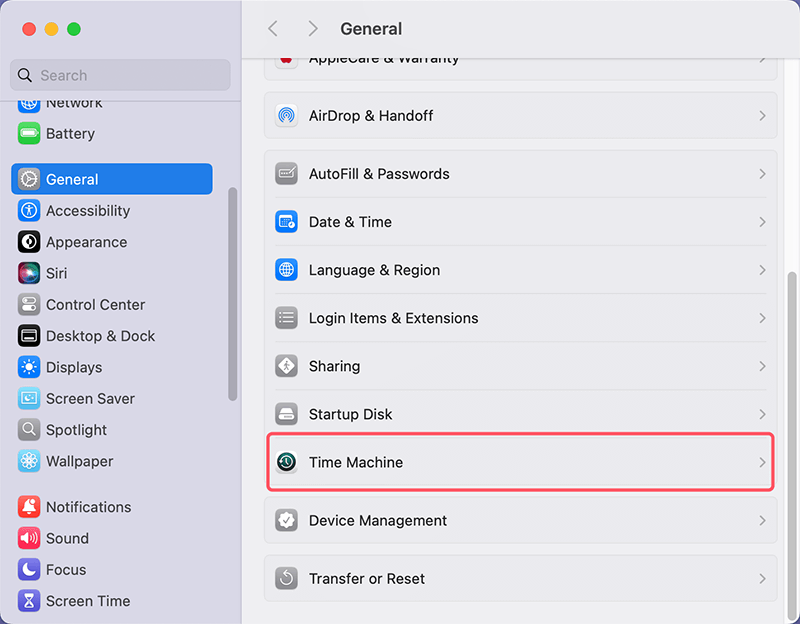Select the Wallpaper sidebar icon
The width and height of the screenshot is (800, 624).
pos(28,461)
